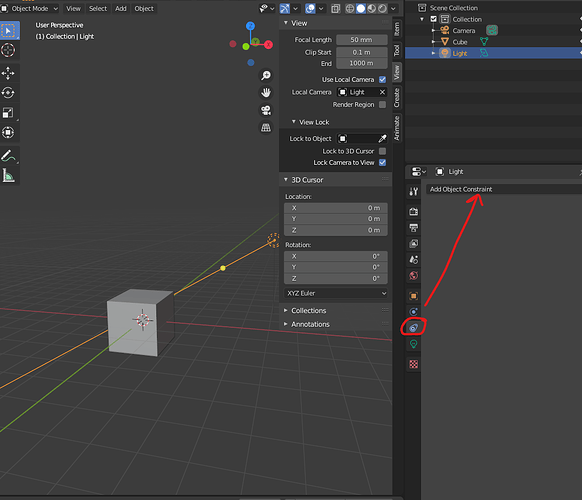Select the Measure tool

point(8,176)
